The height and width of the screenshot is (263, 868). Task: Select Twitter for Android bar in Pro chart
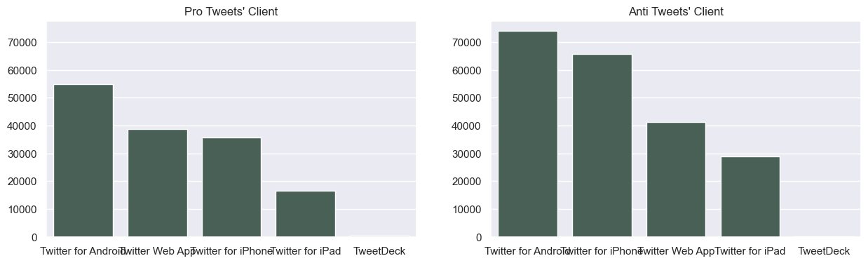point(83,161)
